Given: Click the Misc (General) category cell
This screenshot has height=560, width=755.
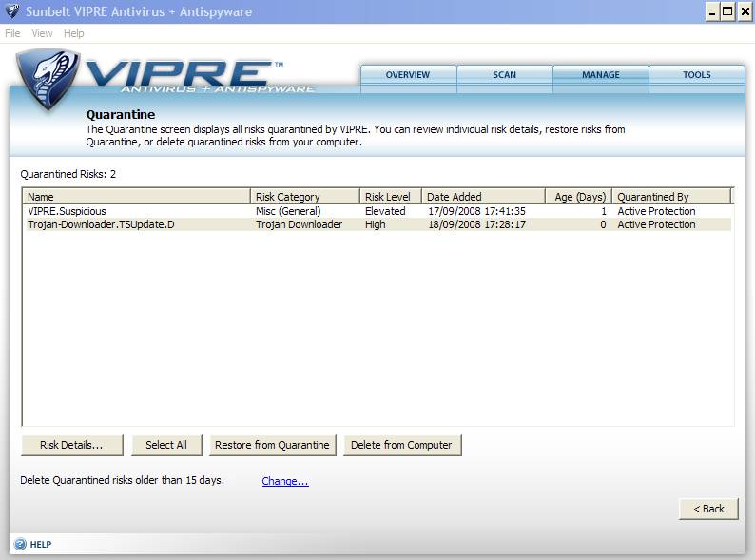Looking at the screenshot, I should [x=288, y=211].
